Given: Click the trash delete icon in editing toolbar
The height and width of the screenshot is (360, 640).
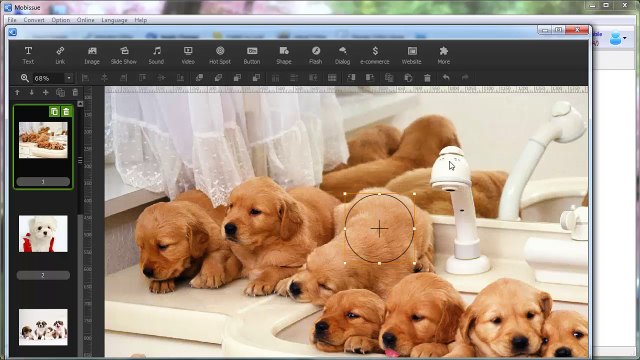Looking at the screenshot, I should 427,78.
